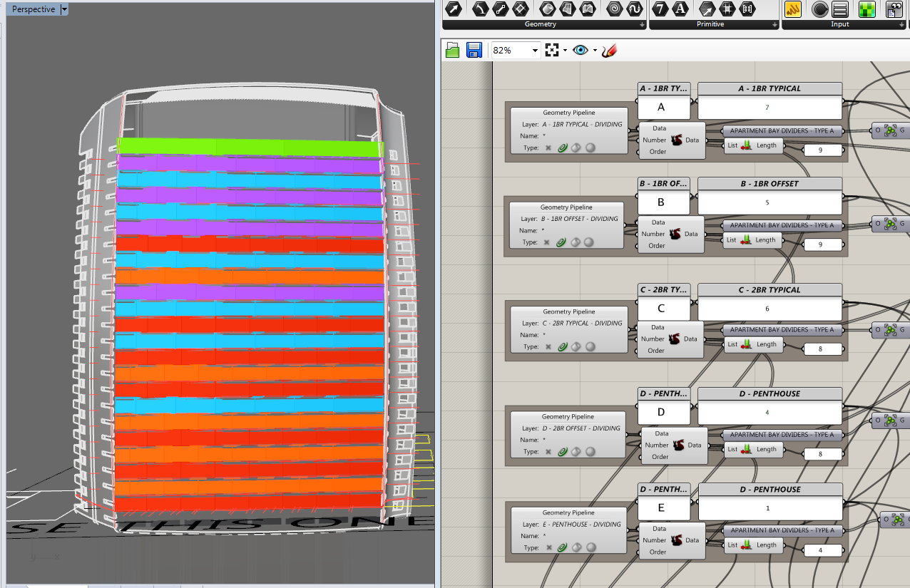Open the Perspective viewport dropdown arrow
Screen dimensions: 910x588
pos(64,9)
